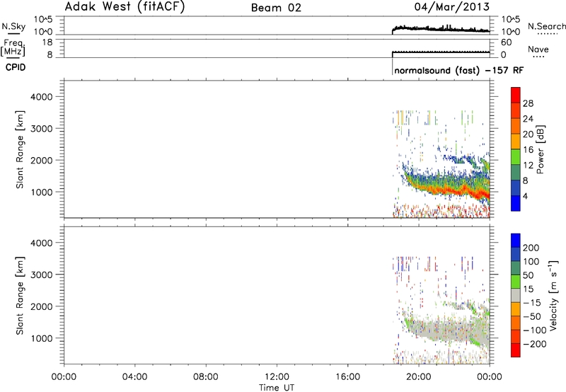Pick the blue top of the velocity colorbar
Viewport: 566px width, 392px height.
point(516,241)
